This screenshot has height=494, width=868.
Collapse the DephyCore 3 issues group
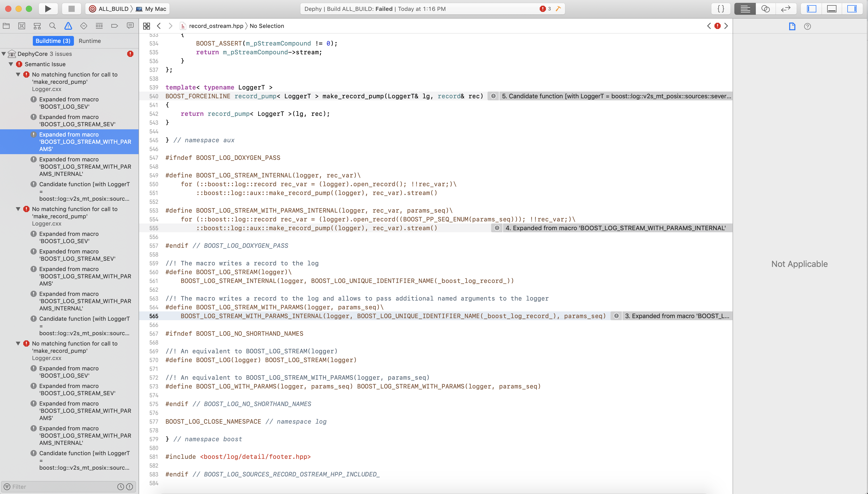[x=4, y=54]
